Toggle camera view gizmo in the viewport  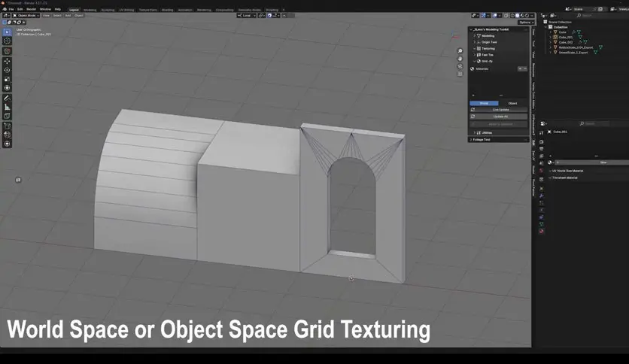click(x=460, y=66)
